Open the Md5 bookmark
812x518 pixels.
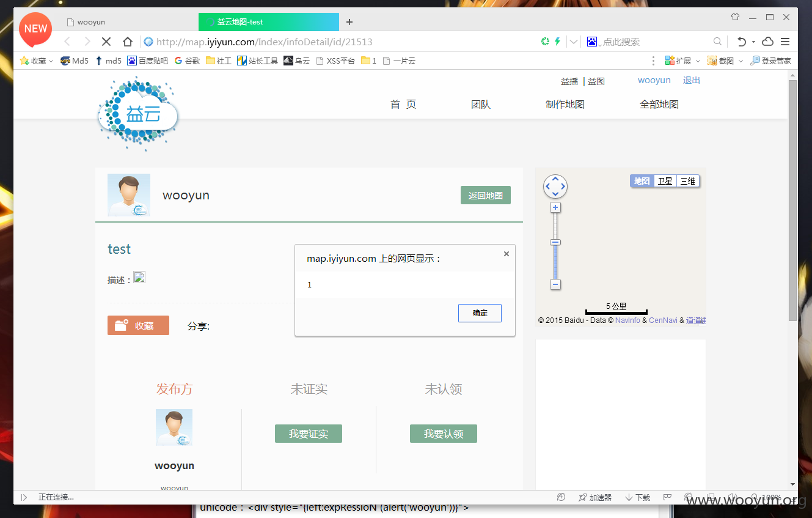[x=75, y=61]
